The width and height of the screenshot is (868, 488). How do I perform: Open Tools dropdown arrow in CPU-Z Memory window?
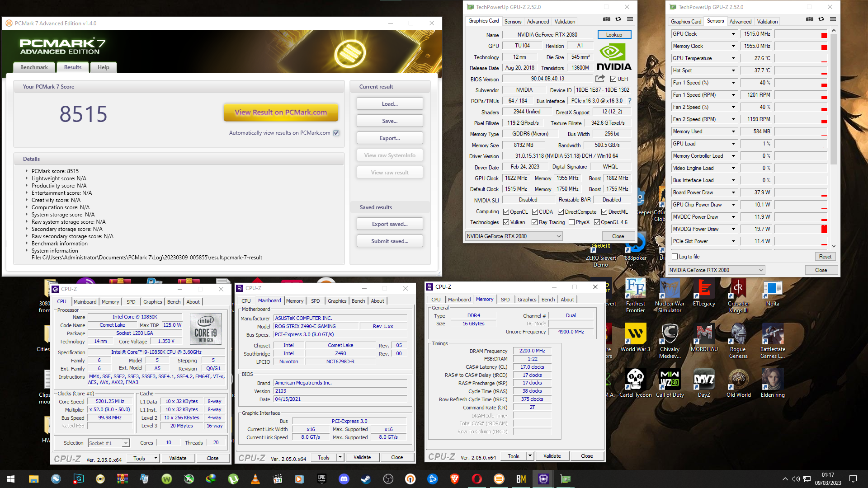point(530,456)
